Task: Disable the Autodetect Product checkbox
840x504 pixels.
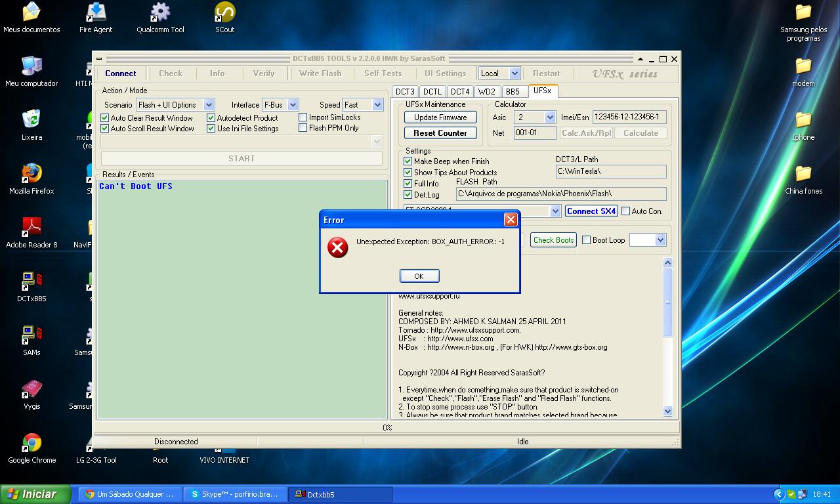Action: 211,118
